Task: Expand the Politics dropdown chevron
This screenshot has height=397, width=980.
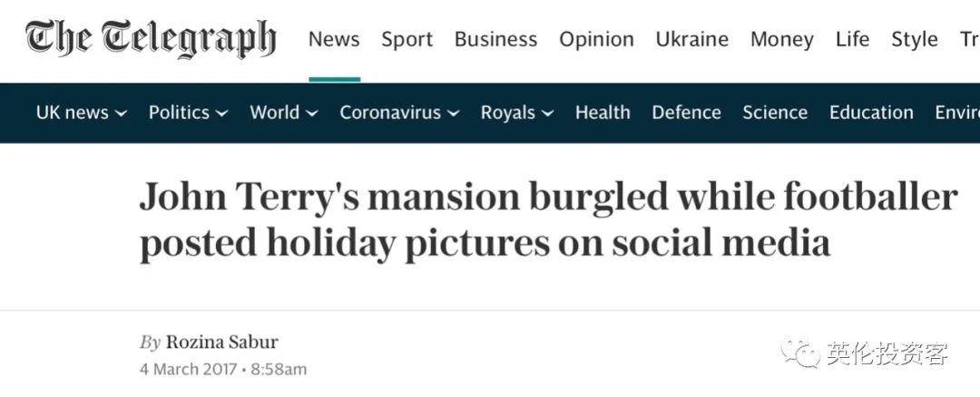Action: [222, 114]
